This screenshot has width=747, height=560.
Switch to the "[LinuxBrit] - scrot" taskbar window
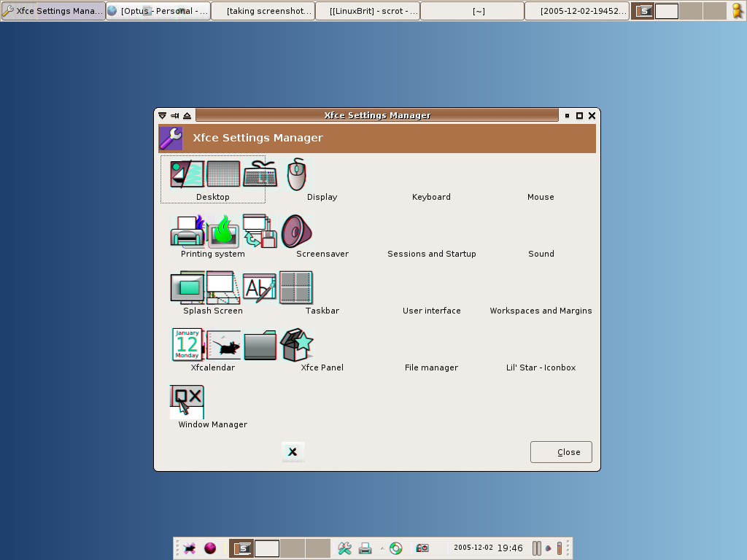pyautogui.click(x=367, y=11)
